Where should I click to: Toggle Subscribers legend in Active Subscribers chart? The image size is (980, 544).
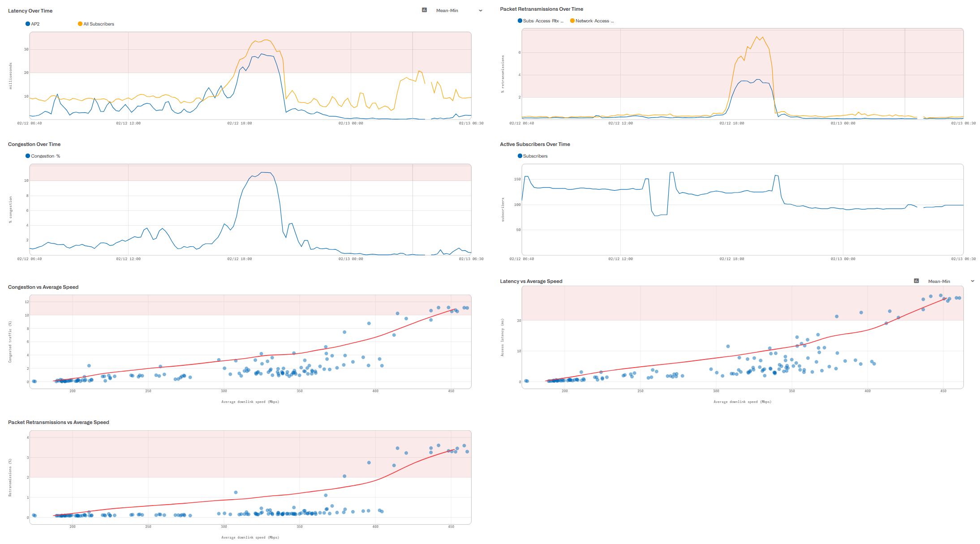535,156
